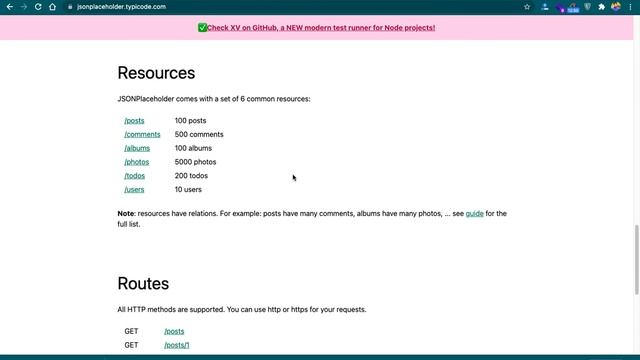
Task: Go back with the browser back arrow
Action: 9,7
